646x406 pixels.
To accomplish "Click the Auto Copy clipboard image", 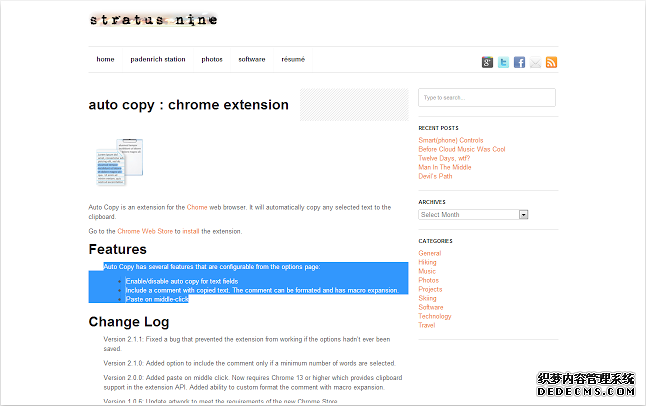I will tap(119, 162).
